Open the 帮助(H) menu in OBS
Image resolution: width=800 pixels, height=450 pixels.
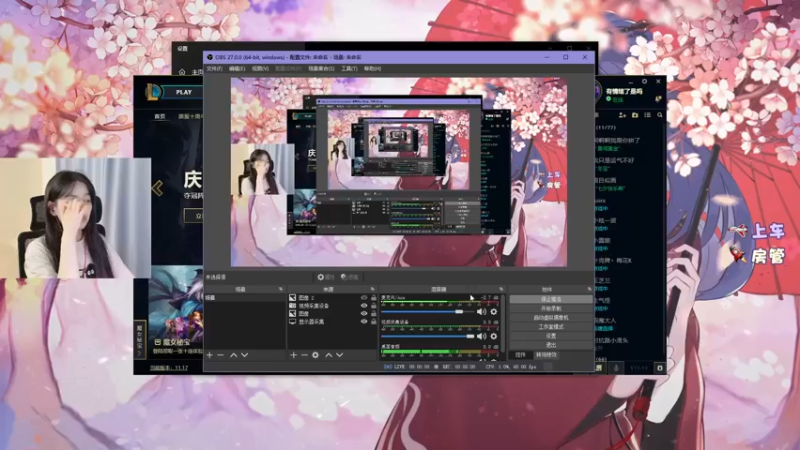pos(372,68)
